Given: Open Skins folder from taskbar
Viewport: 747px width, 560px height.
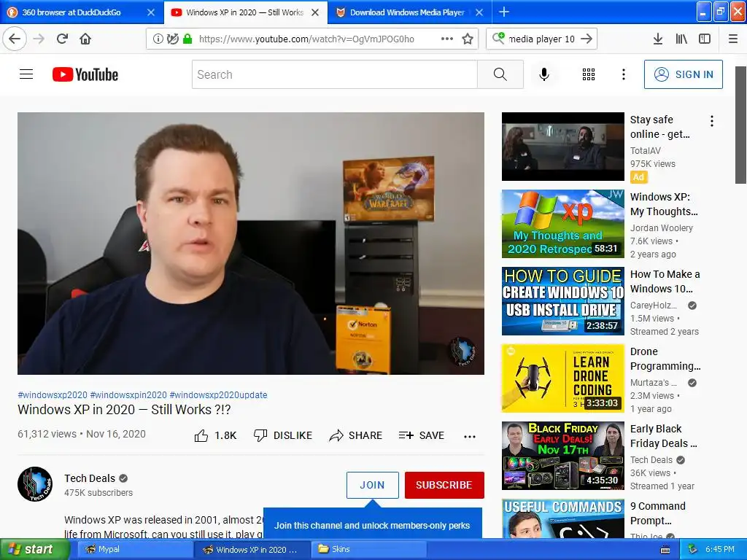Looking at the screenshot, I should (368, 550).
